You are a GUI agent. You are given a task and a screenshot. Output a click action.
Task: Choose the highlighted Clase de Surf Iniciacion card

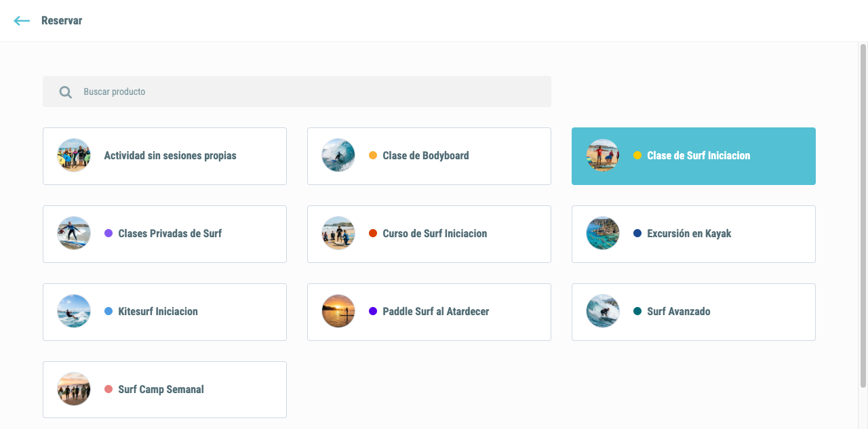(x=694, y=156)
